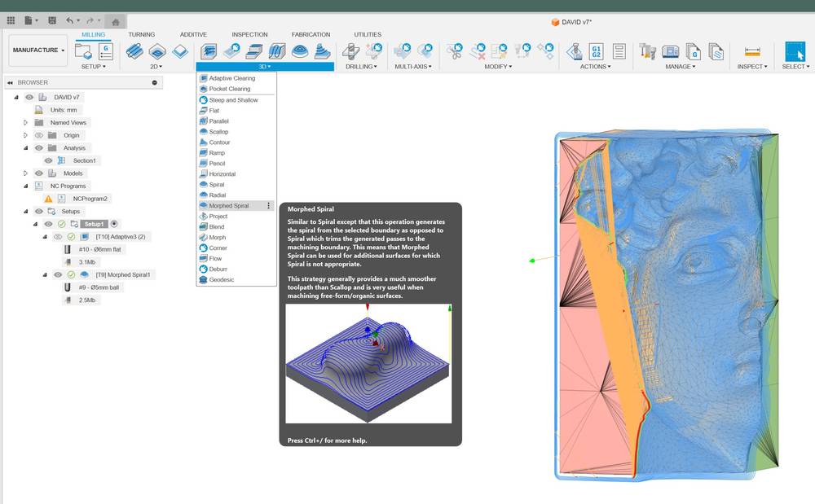
Task: Click the G1 G2 Post Process icon
Action: pos(597,51)
